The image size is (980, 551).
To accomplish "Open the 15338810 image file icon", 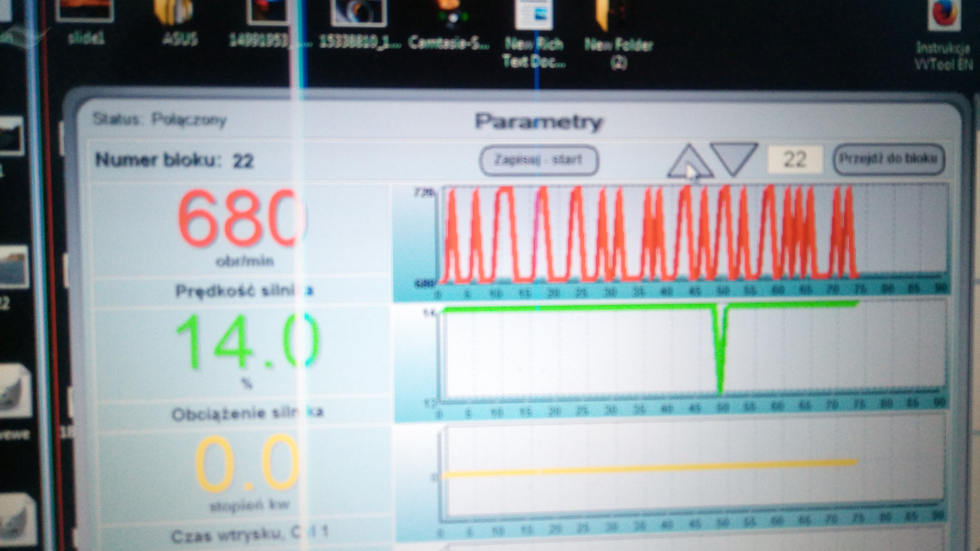I will (x=358, y=15).
